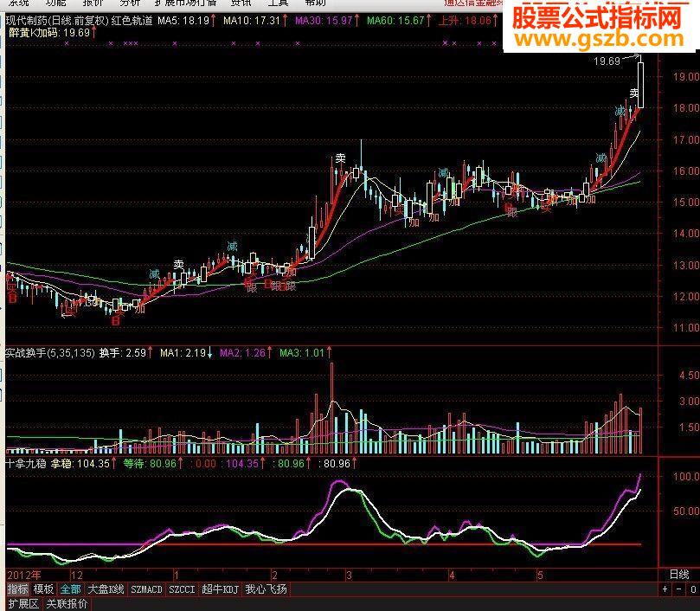This screenshot has height=611, width=700.
Task: Open the 功能 menu
Action: coord(55,3)
